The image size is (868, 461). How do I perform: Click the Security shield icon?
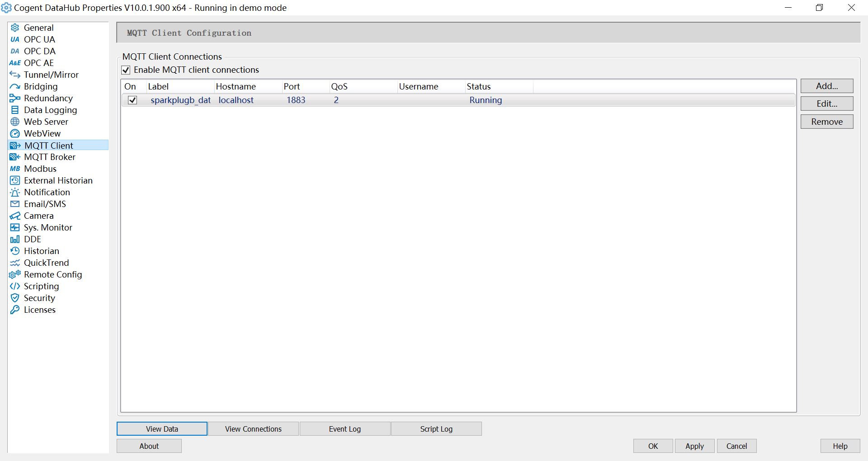(x=15, y=298)
